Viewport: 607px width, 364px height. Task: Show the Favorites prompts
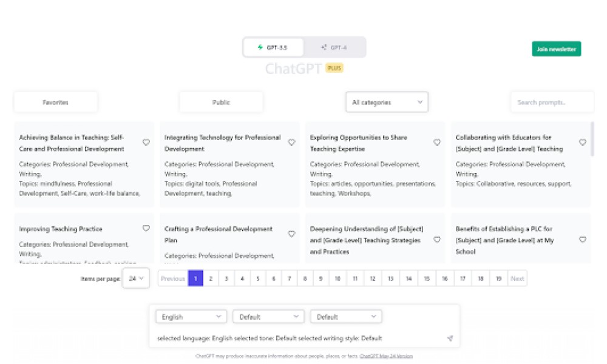55,103
